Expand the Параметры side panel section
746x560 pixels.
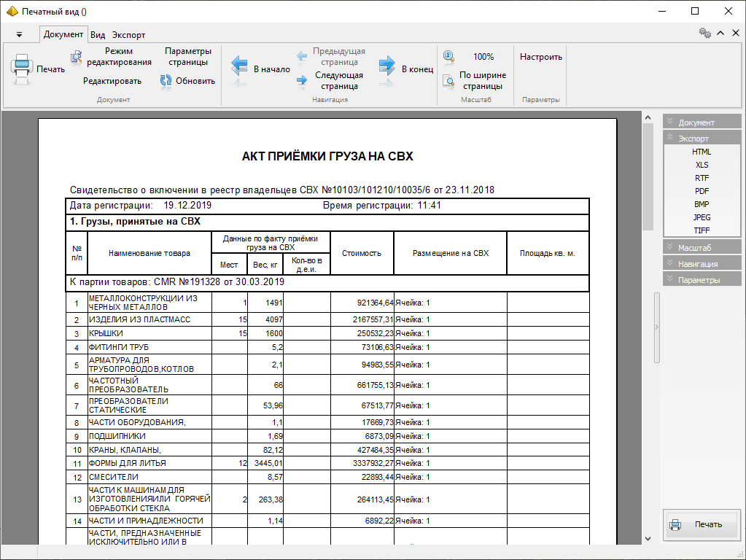pyautogui.click(x=702, y=280)
